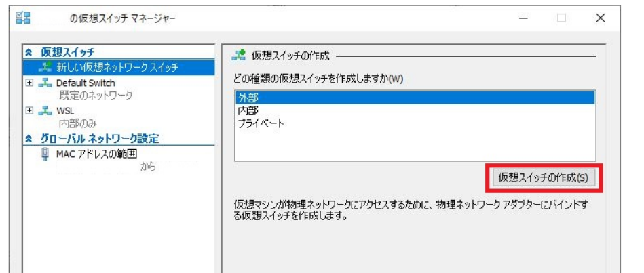This screenshot has width=644, height=273.
Task: Collapse the 仮想スイッチ section chevron
Action: tap(29, 52)
